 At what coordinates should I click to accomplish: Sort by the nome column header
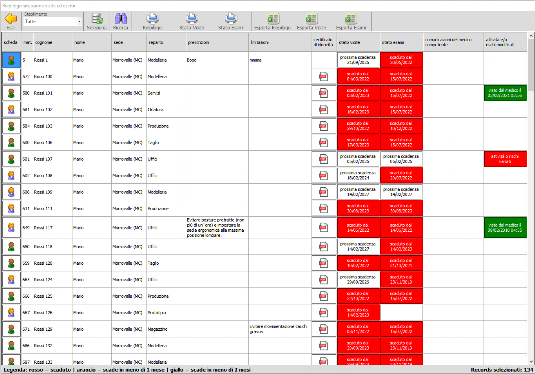(x=92, y=42)
